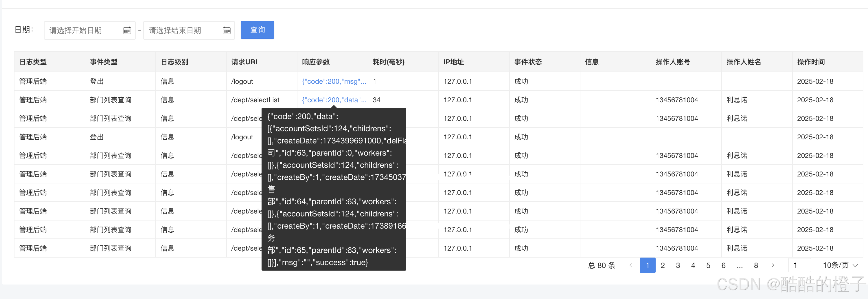
Task: Jump to page 8
Action: [x=756, y=265]
